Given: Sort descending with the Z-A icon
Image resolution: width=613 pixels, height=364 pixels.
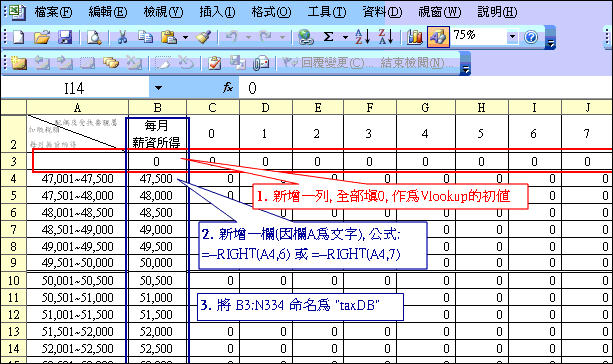Looking at the screenshot, I should click(x=386, y=38).
